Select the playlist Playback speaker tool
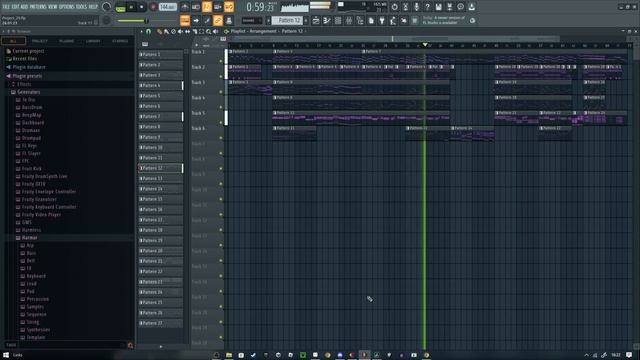The width and height of the screenshot is (640, 360). 216,31
